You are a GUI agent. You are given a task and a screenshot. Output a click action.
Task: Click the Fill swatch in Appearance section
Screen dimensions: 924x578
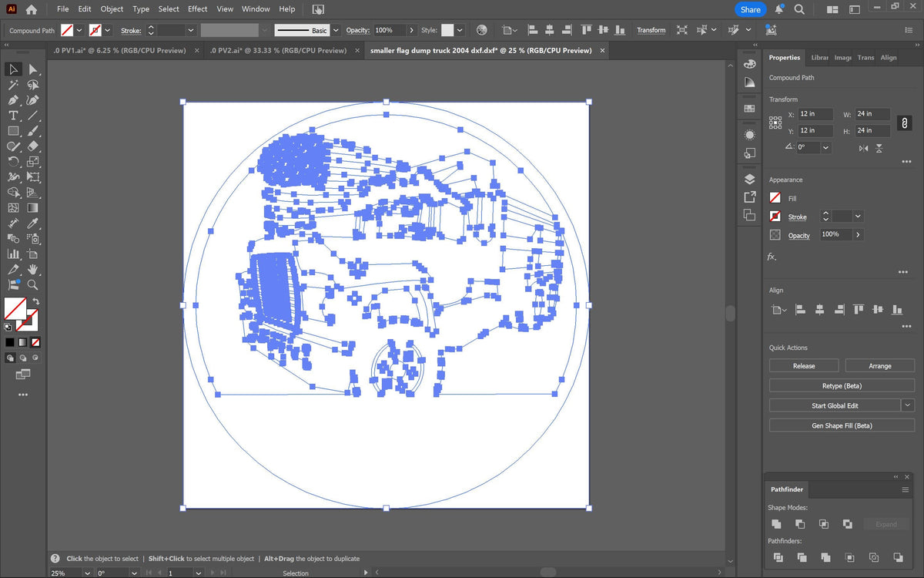775,198
